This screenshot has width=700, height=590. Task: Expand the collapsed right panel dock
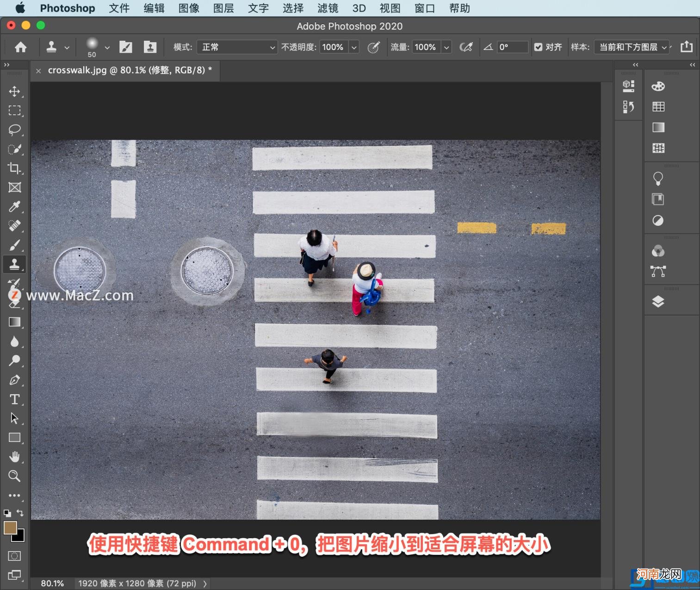(692, 65)
